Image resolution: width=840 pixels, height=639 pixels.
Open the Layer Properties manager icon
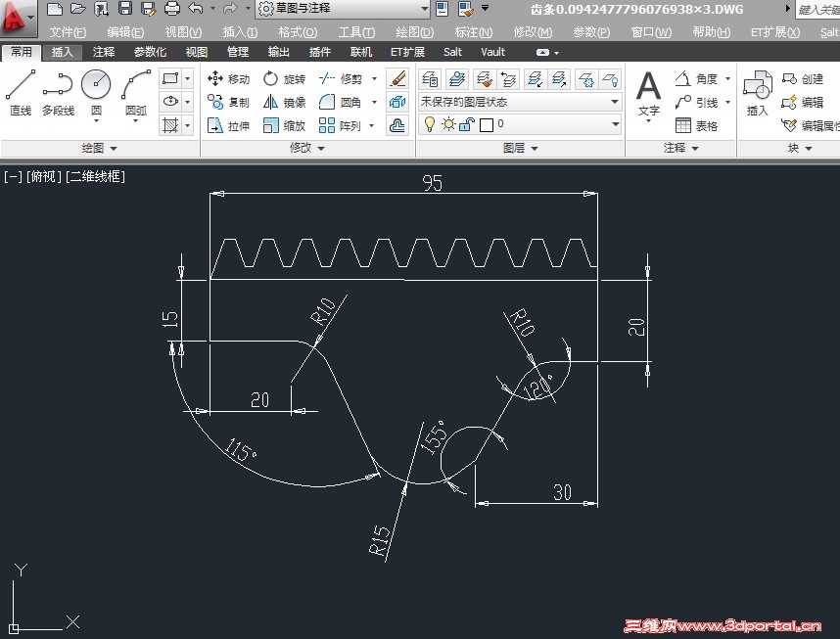(430, 79)
